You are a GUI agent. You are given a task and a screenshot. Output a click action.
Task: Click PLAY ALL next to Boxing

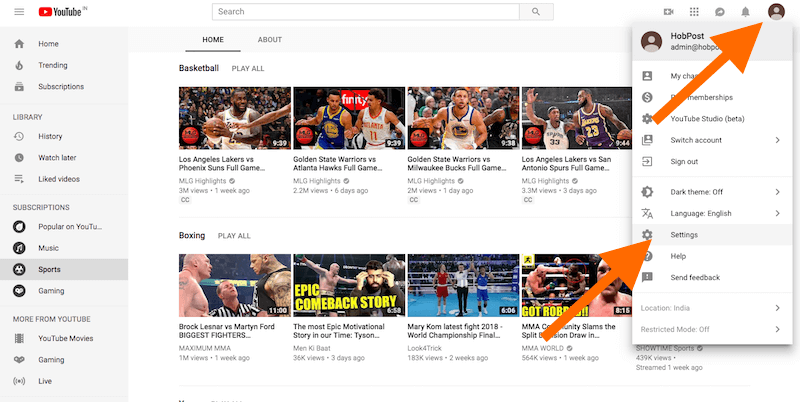234,236
